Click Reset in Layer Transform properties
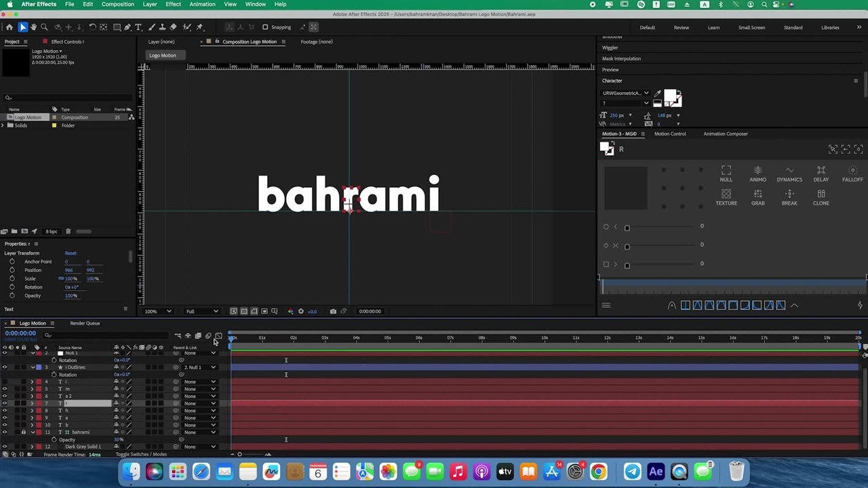This screenshot has height=488, width=868. 71,253
